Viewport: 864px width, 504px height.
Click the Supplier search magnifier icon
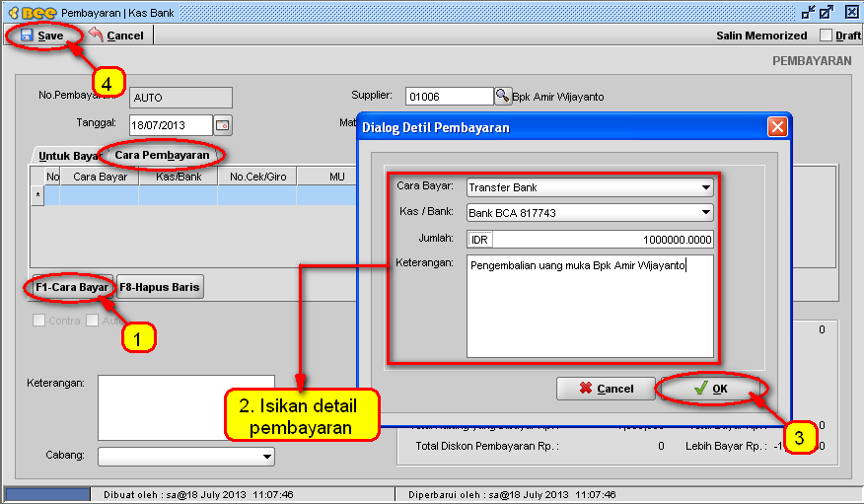502,96
